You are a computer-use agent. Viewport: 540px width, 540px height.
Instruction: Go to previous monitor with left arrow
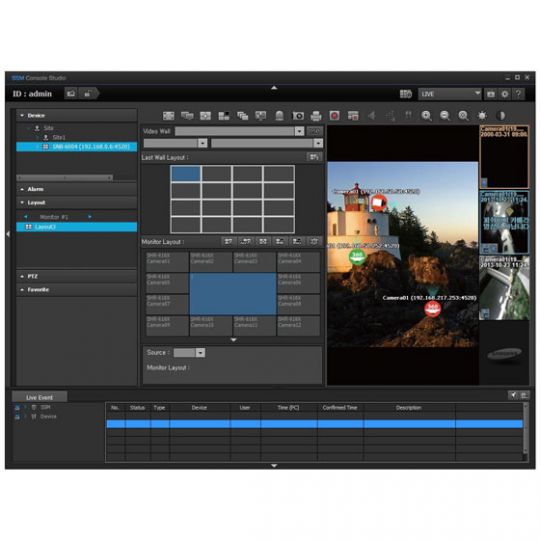(25, 217)
